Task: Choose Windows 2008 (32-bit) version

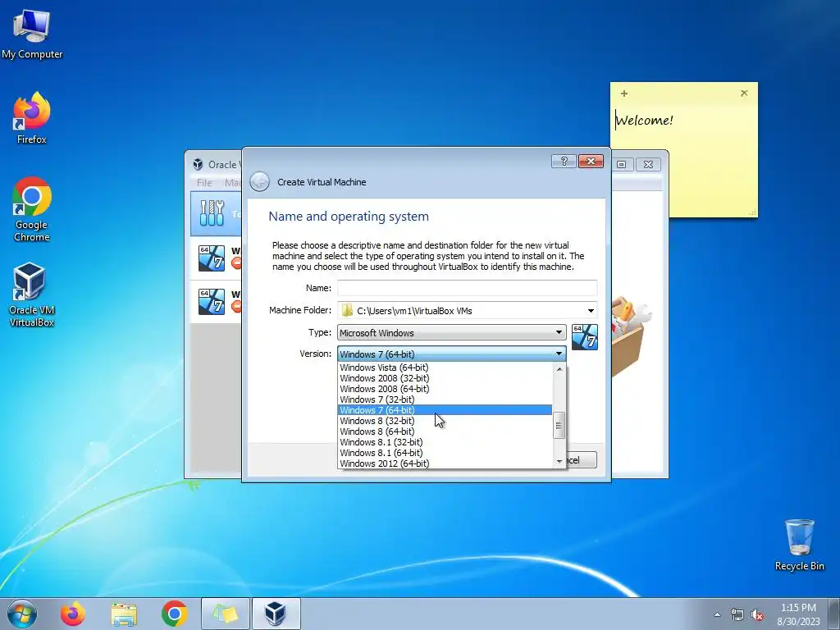Action: pos(445,378)
